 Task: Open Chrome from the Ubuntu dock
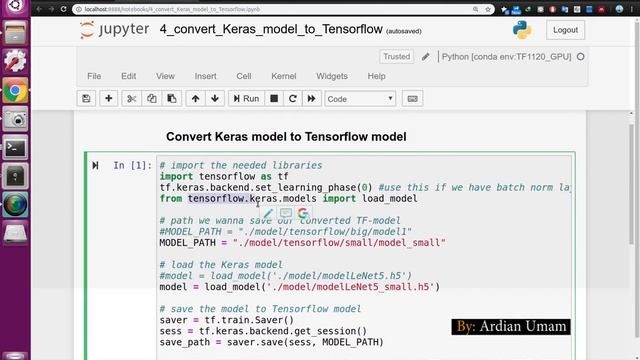15,90
